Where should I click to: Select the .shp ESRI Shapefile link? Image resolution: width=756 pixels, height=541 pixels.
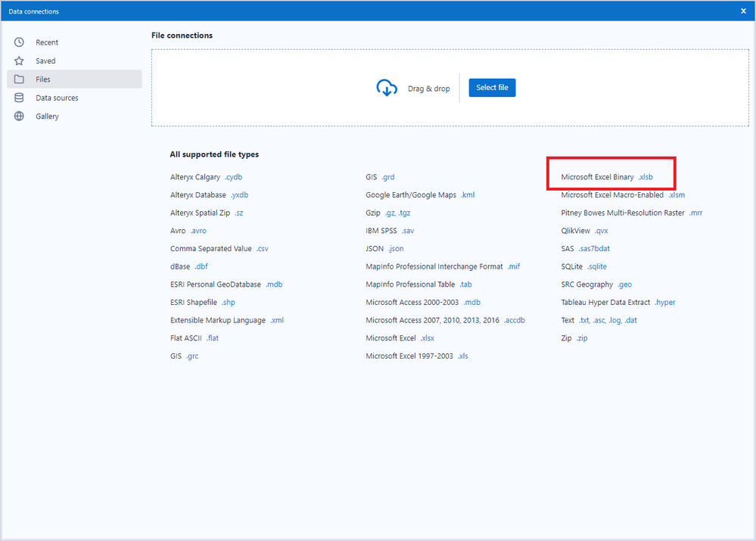coord(228,303)
